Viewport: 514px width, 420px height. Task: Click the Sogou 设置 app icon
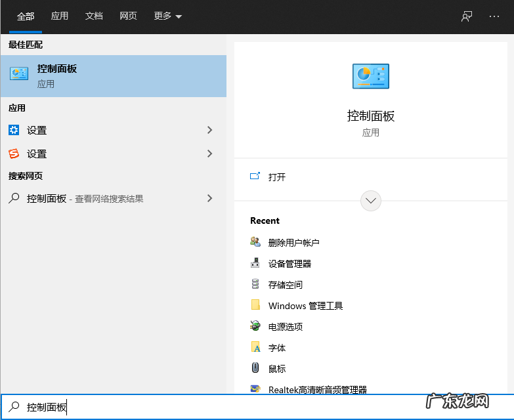[14, 154]
